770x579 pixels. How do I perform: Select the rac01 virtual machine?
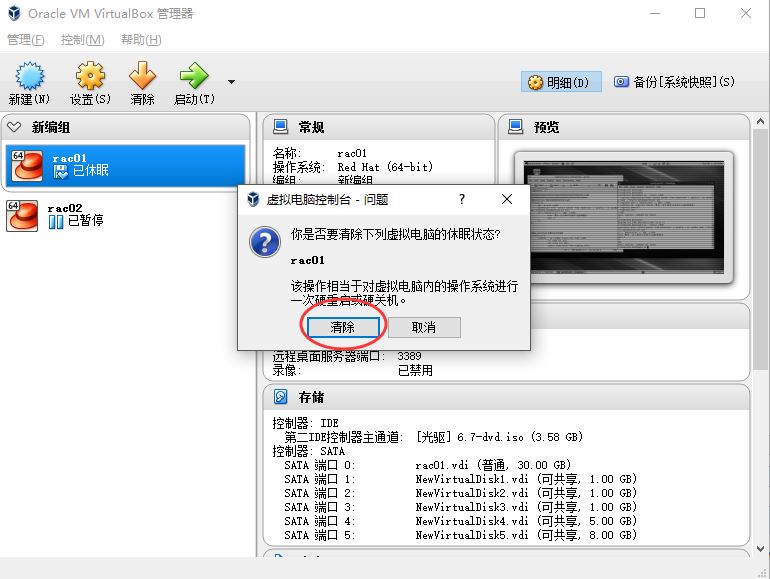coord(125,165)
